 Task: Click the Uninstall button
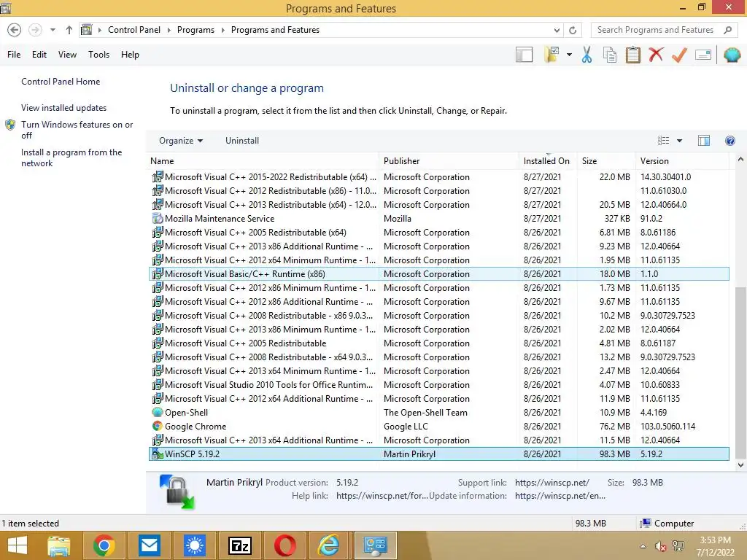242,141
